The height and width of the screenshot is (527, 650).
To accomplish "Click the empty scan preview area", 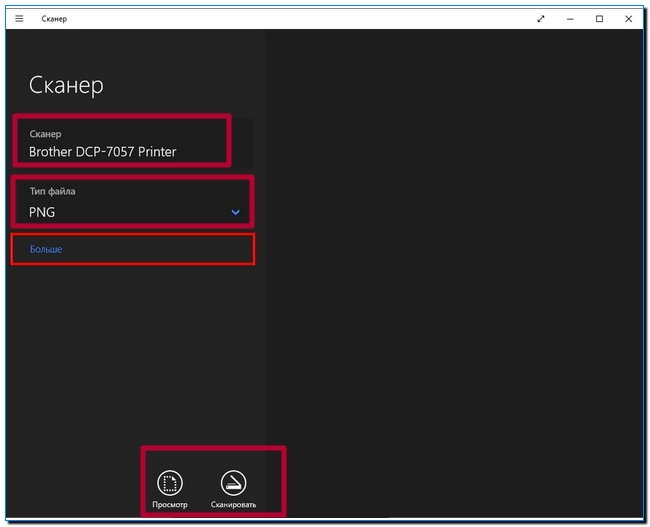I will tap(455, 270).
